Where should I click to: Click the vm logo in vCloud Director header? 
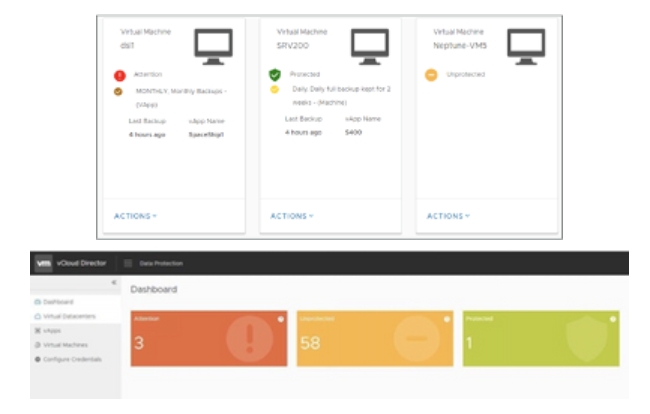(x=44, y=262)
